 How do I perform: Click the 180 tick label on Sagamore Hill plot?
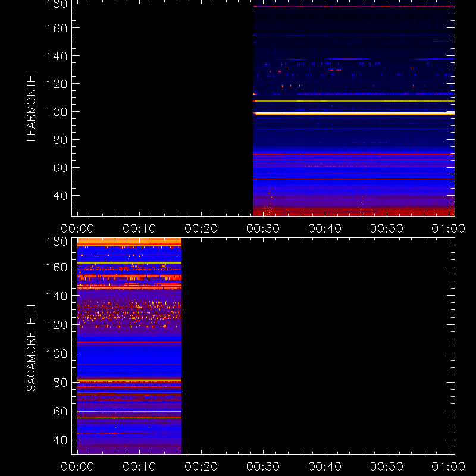pyautogui.click(x=57, y=242)
